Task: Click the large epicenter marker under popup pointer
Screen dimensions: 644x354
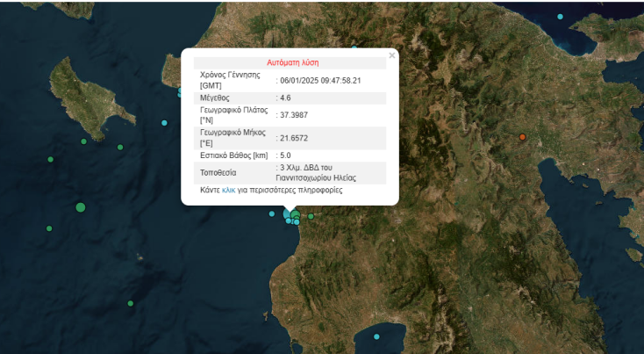Action: pos(295,214)
